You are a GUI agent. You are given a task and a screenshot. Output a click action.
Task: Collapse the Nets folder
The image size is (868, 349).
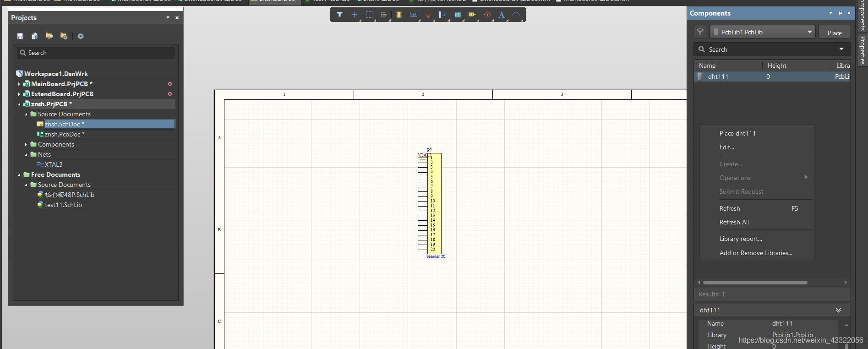tap(26, 154)
